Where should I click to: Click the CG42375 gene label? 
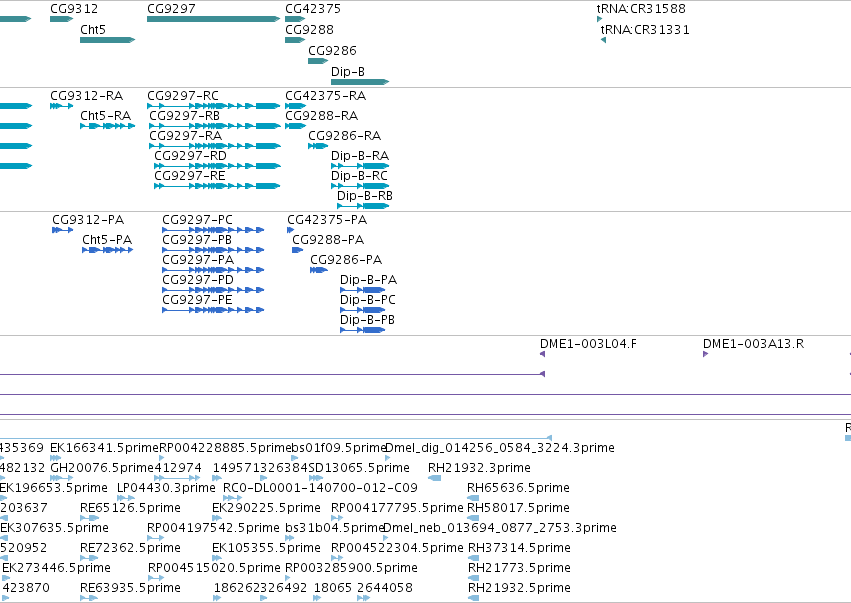(x=313, y=9)
